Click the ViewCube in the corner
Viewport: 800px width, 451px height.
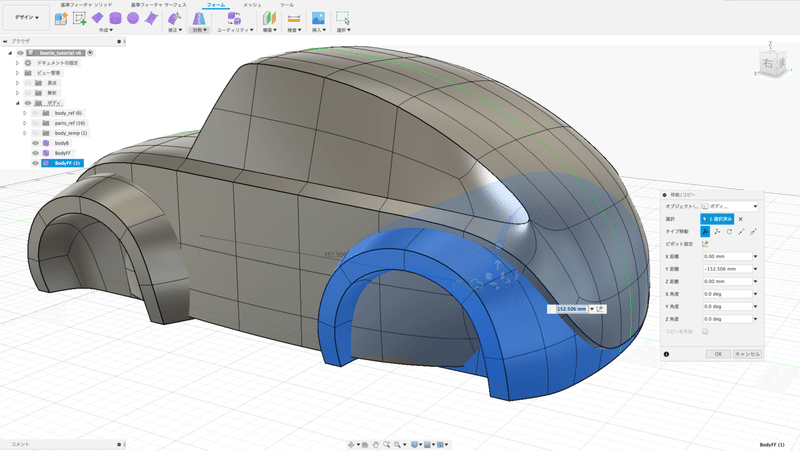(x=767, y=65)
